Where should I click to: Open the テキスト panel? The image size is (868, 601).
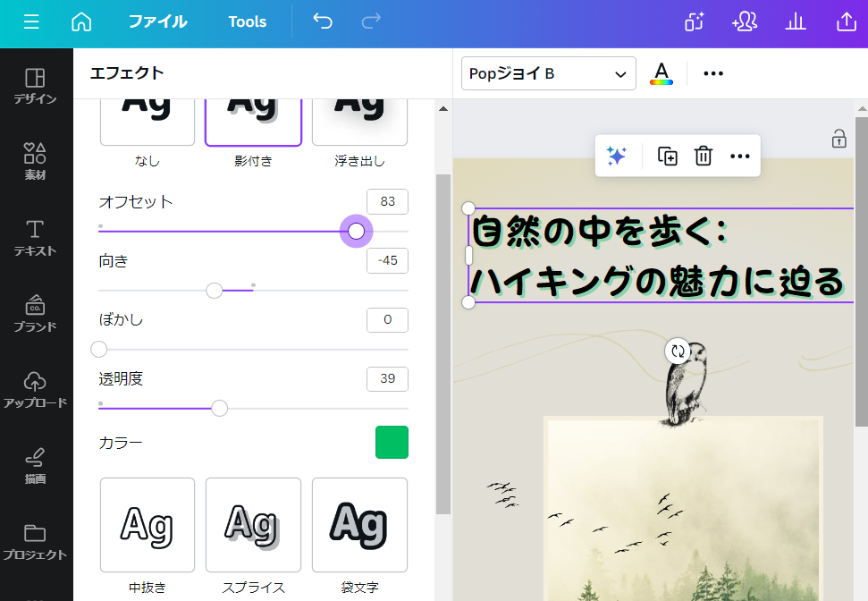[35, 238]
